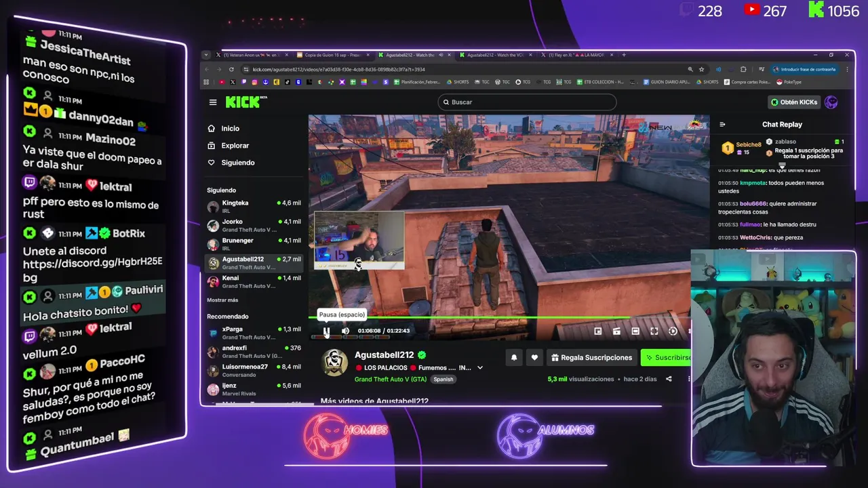Open the Jcorko channel in the sidebar
Screen dimensions: 868x488
pyautogui.click(x=254, y=225)
